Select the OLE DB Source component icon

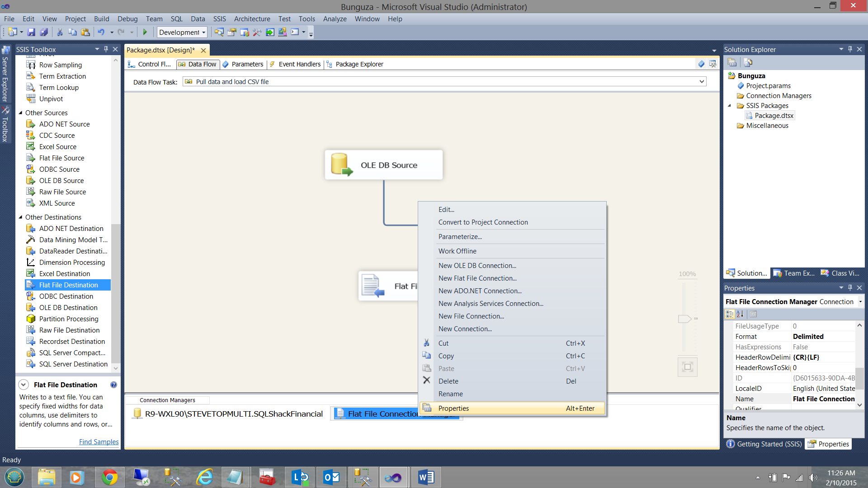341,164
